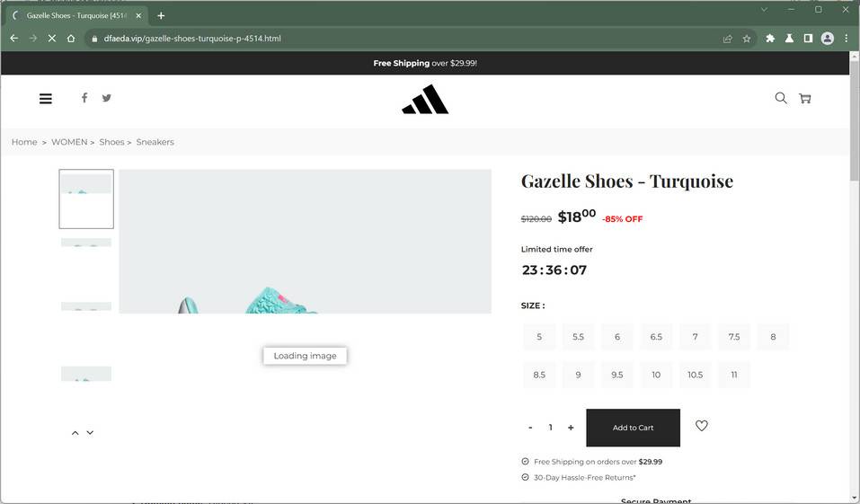860x504 pixels.
Task: Click the Gazelle Shoes - Turquoise title
Action: pos(627,181)
